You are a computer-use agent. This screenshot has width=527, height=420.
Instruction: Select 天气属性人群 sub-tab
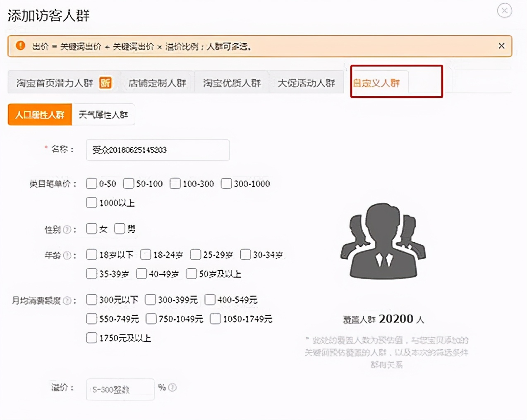(103, 115)
